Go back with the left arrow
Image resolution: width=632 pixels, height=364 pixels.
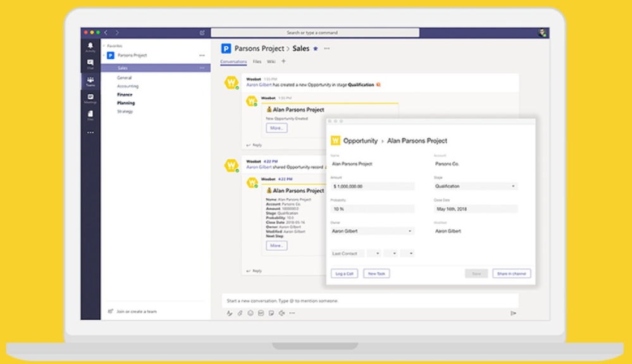click(x=106, y=33)
